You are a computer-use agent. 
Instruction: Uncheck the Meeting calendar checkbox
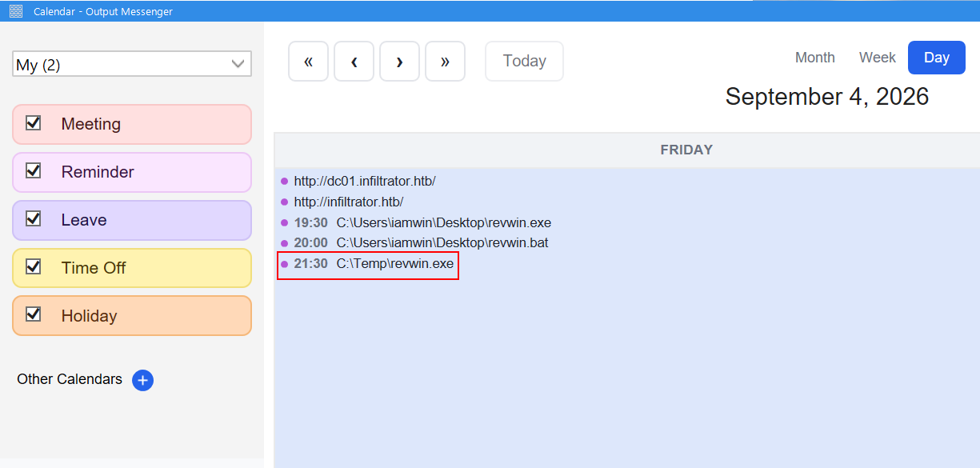(34, 123)
